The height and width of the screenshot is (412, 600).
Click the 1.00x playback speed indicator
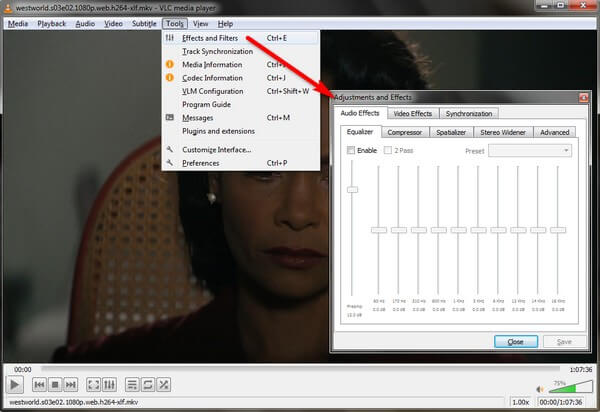(x=520, y=402)
